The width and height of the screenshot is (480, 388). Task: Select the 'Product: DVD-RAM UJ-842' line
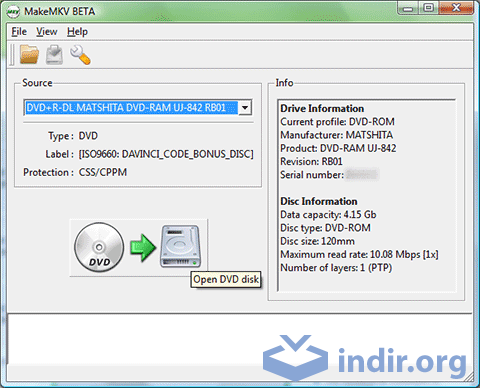click(338, 148)
